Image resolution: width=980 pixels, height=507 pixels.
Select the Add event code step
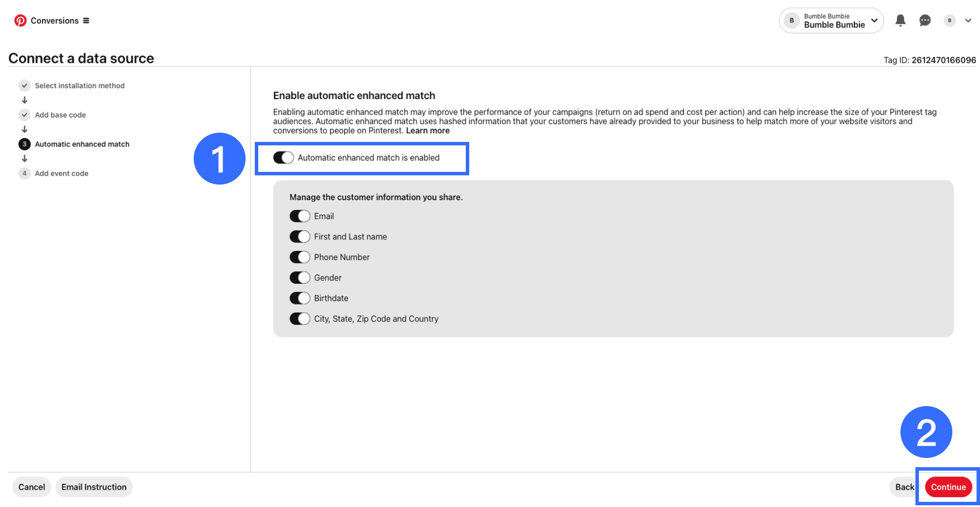62,174
